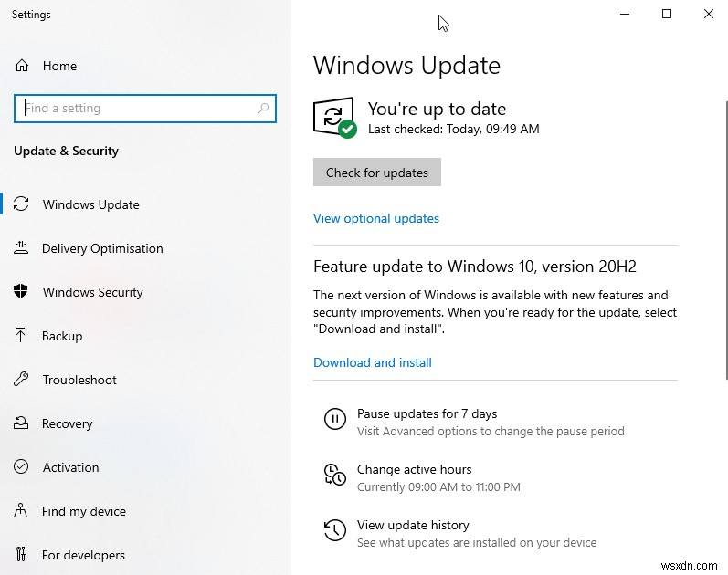The image size is (728, 575).
Task: Open the Home settings page
Action: coord(59,66)
